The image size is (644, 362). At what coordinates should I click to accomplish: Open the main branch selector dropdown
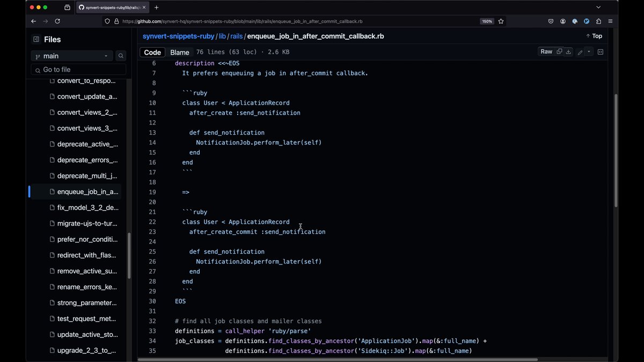point(72,56)
